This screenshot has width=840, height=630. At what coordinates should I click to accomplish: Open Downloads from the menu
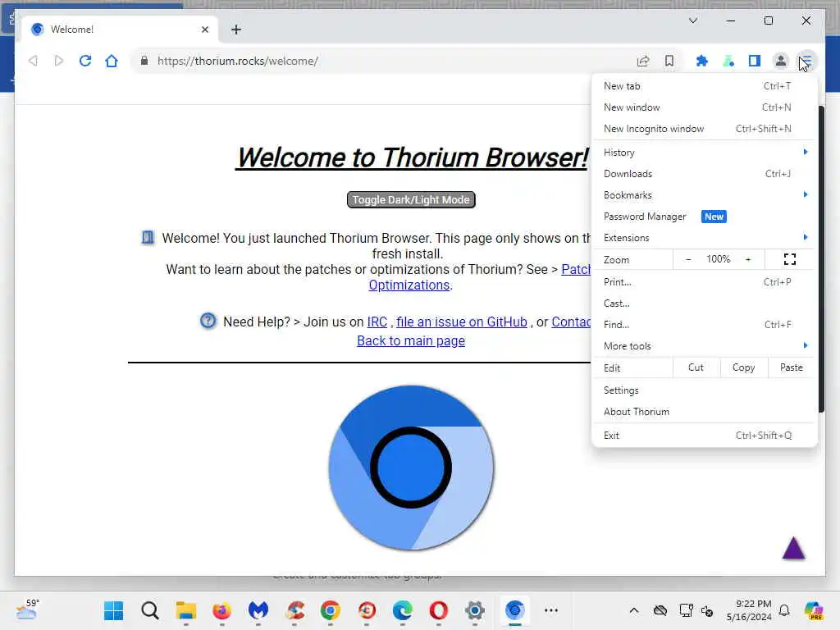tap(705, 174)
